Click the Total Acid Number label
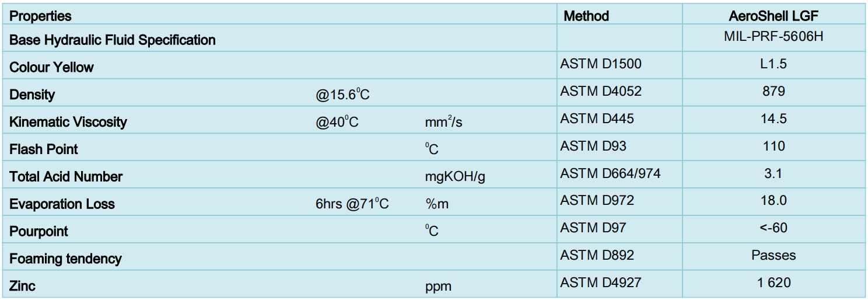This screenshot has height=300, width=868. [x=66, y=176]
